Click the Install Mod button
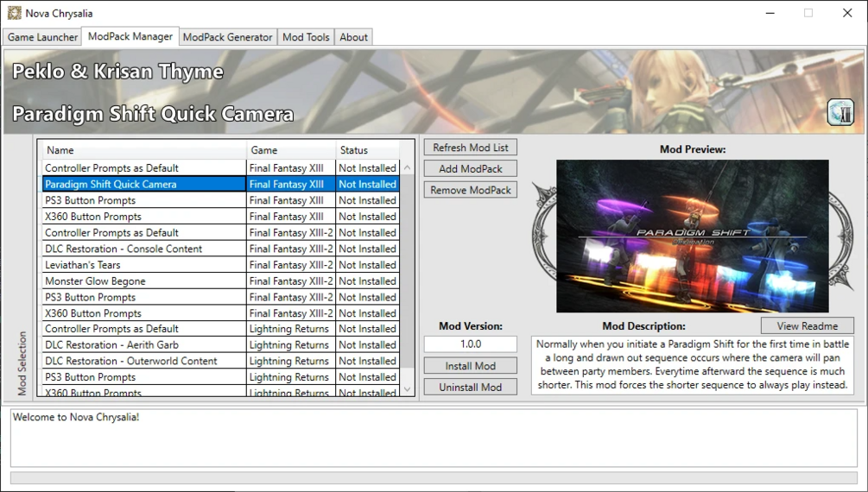This screenshot has height=492, width=868. [x=471, y=366]
